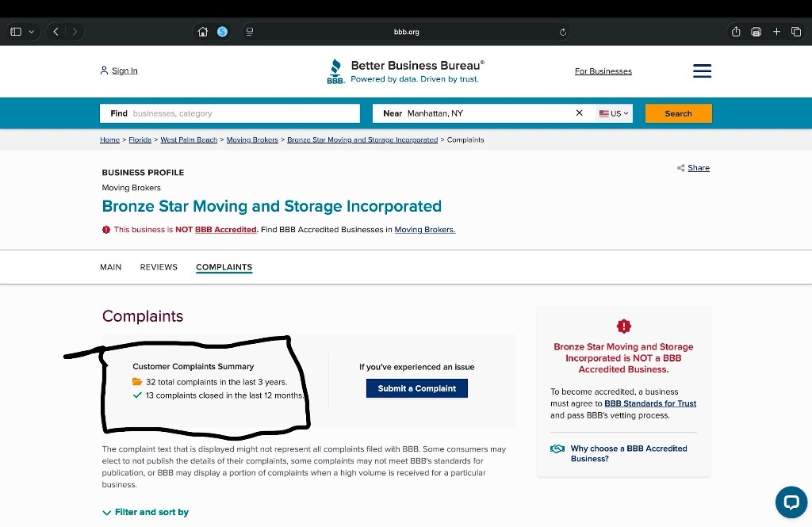Toggle the Safari sidebar
Image resolution: width=812 pixels, height=527 pixels.
(16, 32)
